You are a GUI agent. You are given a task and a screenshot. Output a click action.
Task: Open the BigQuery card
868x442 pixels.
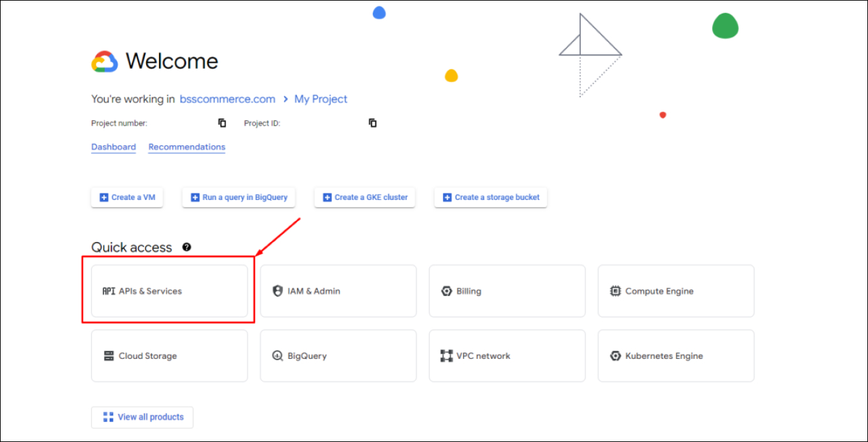(338, 356)
